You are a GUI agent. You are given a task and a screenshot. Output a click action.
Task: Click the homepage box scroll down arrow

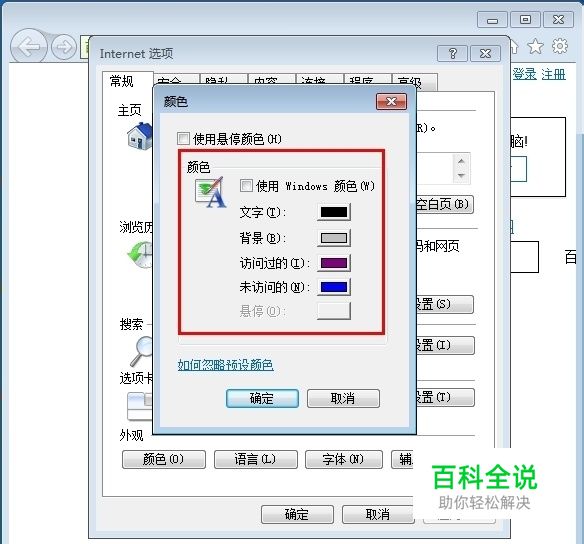click(461, 175)
